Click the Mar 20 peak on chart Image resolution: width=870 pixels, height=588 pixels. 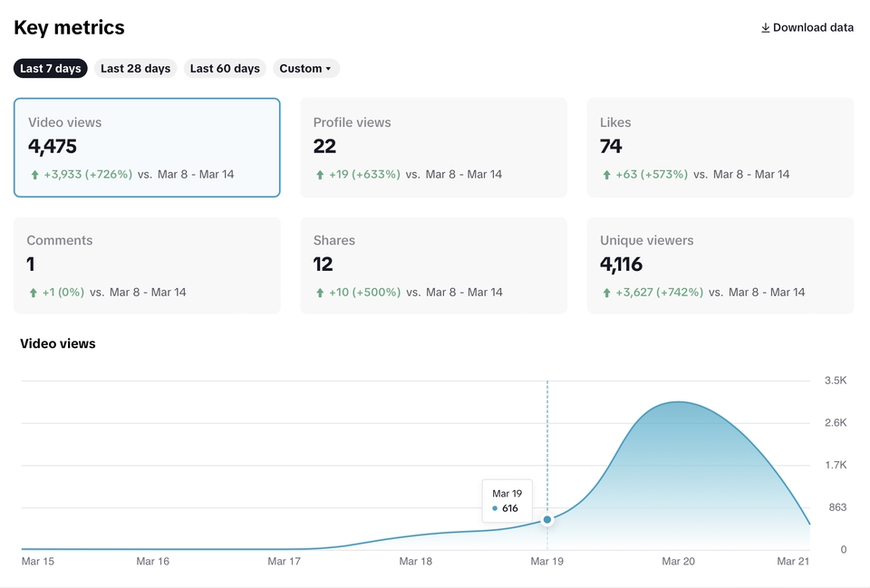[678, 402]
